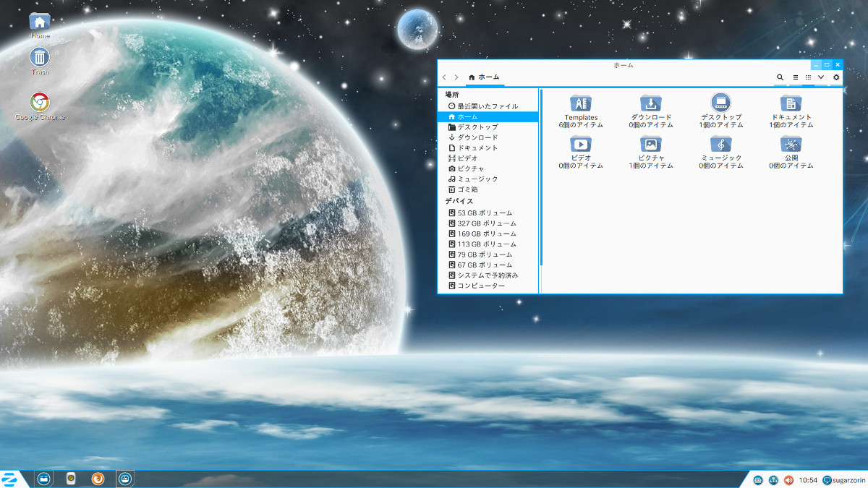The image size is (868, 488).
Task: Switch to icon grid view
Action: [808, 77]
